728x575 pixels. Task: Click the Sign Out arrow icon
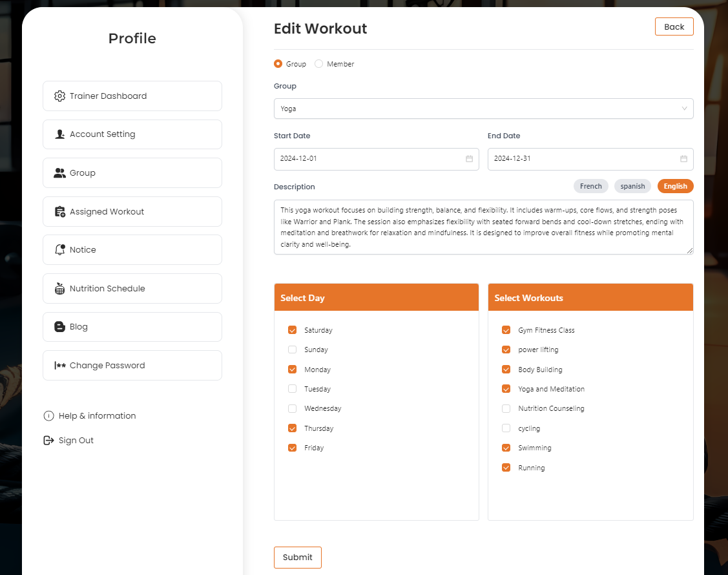click(x=48, y=441)
